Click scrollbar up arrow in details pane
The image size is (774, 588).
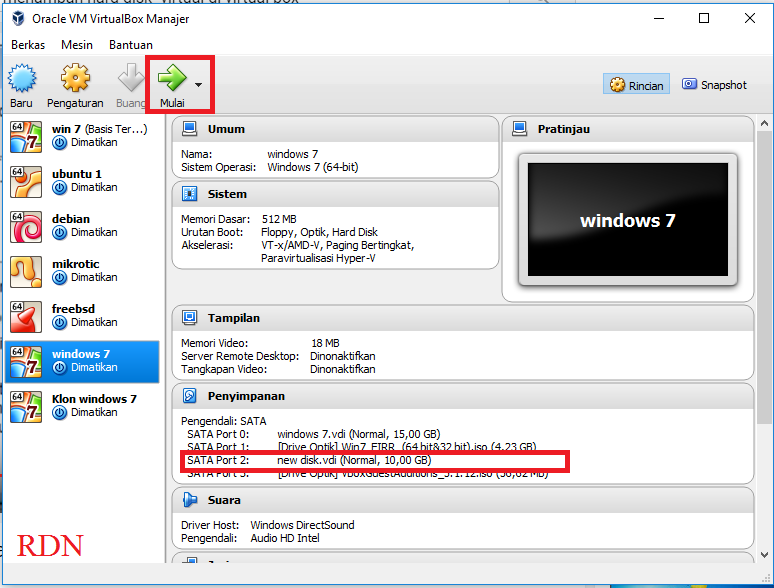764,123
